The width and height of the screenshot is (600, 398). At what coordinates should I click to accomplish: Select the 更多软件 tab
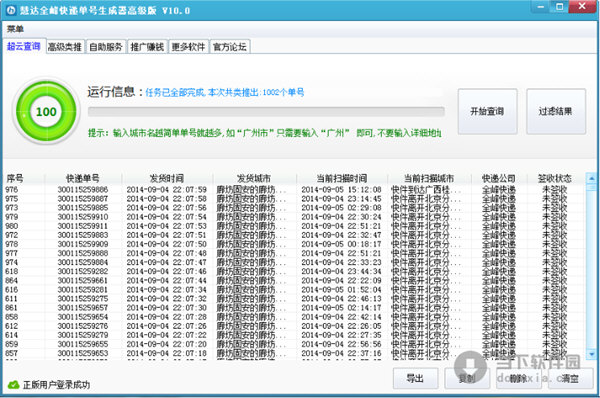(x=188, y=47)
